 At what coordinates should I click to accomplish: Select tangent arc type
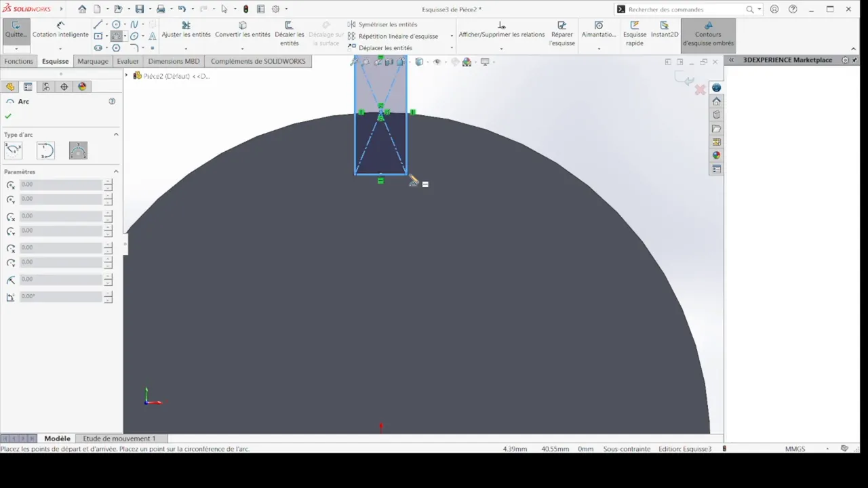tap(45, 150)
